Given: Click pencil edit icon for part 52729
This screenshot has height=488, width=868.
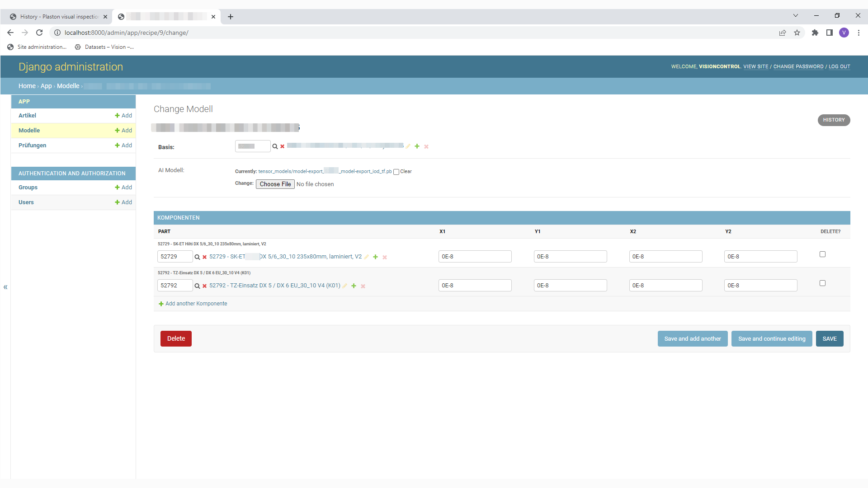Looking at the screenshot, I should [367, 257].
